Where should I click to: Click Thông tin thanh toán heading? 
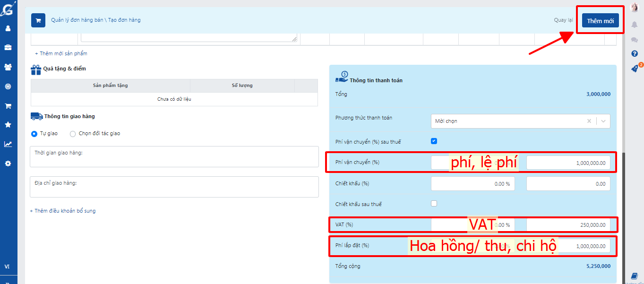[x=376, y=80]
